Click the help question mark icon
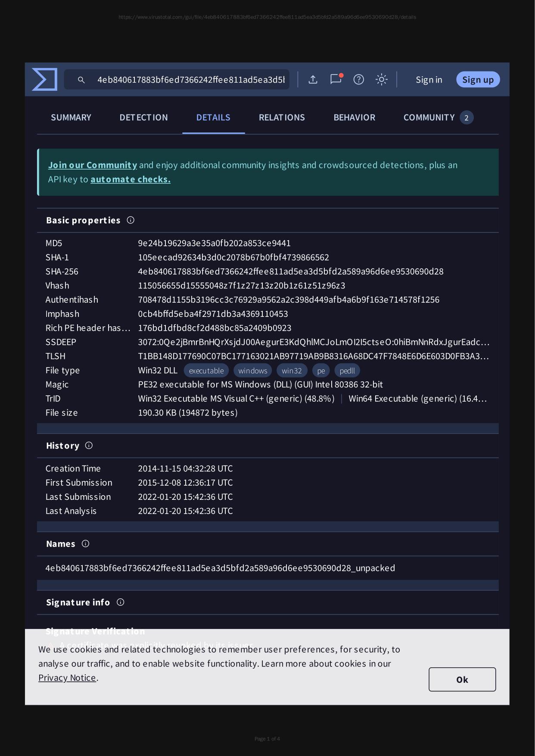 point(358,80)
